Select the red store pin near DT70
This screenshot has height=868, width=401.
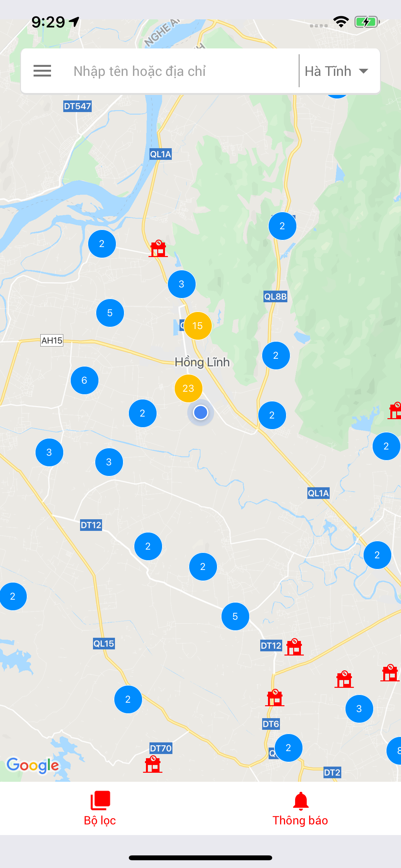click(x=153, y=764)
